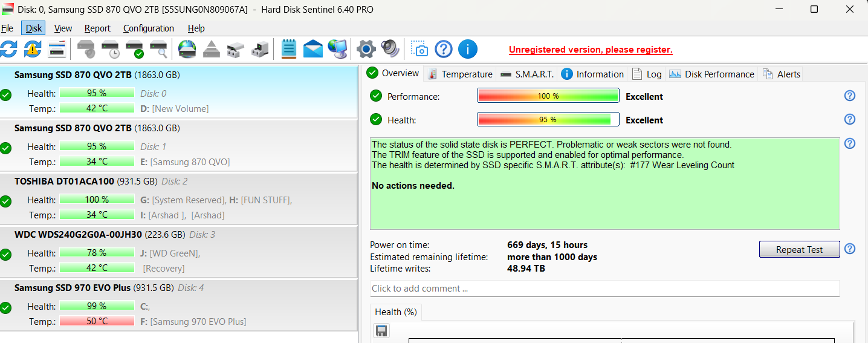Click the globe with disk toolbar icon
The width and height of the screenshot is (868, 343).
pyautogui.click(x=187, y=49)
